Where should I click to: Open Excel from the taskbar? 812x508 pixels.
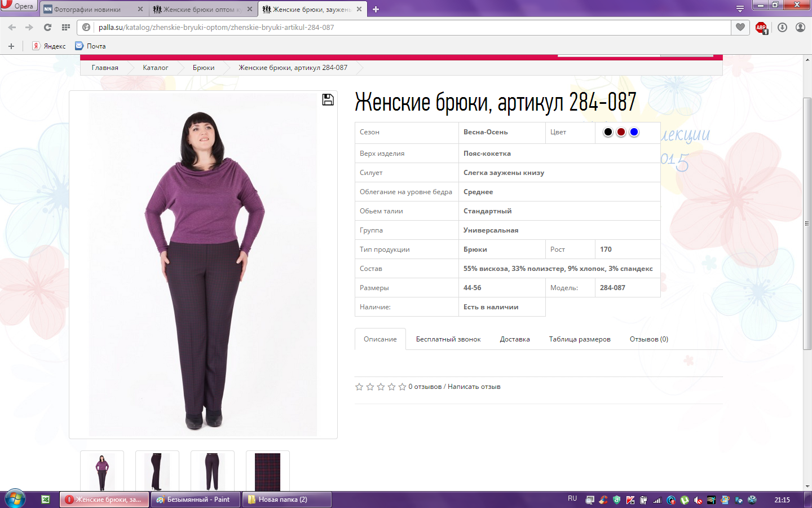[x=46, y=500]
